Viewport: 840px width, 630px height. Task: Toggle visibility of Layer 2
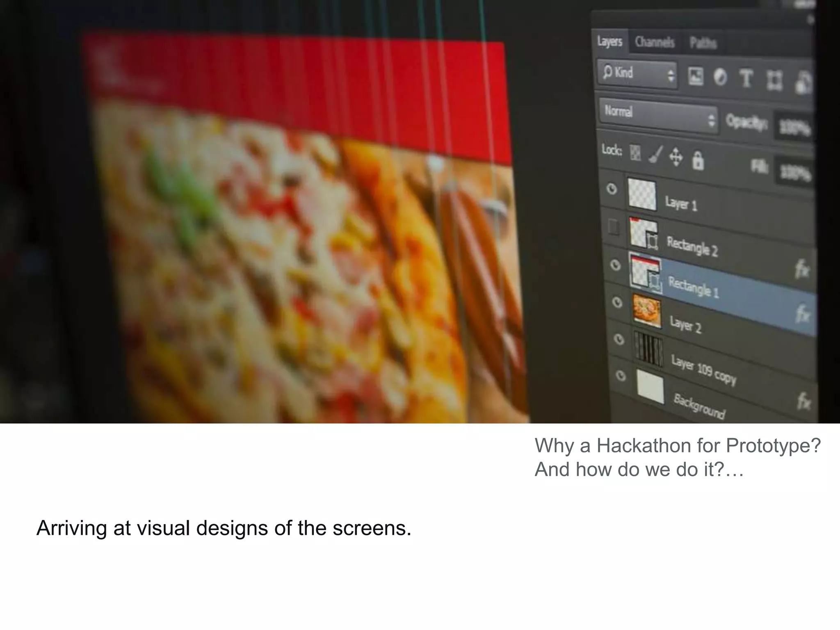[617, 303]
